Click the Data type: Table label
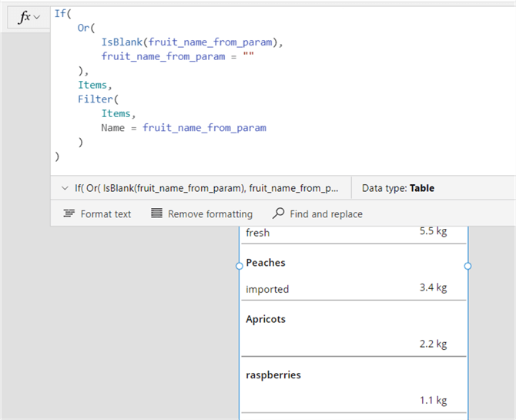The height and width of the screenshot is (420, 516). [398, 188]
